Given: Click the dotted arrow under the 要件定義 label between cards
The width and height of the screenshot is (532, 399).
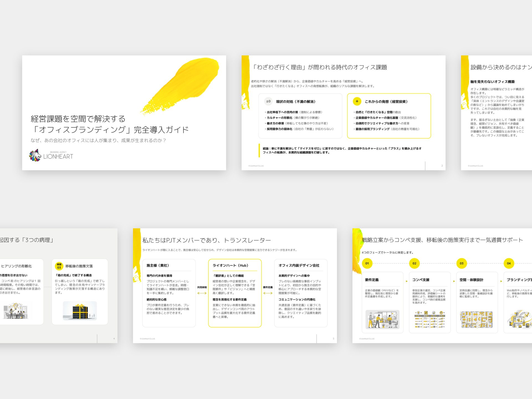Looking at the screenshot, I should (268, 293).
